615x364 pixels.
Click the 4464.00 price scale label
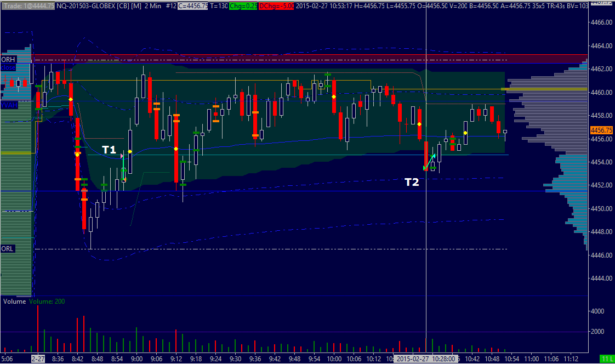(x=602, y=46)
